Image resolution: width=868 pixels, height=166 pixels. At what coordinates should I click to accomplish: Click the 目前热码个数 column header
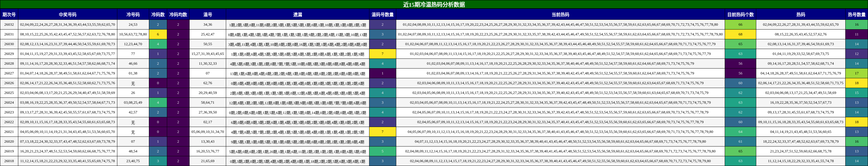[x=740, y=14]
